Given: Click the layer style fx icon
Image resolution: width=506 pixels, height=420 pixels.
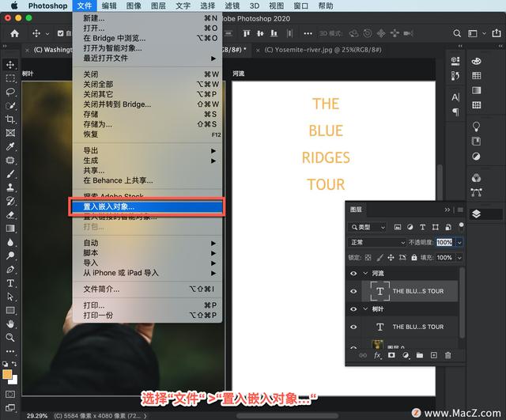Looking at the screenshot, I should pos(377,355).
